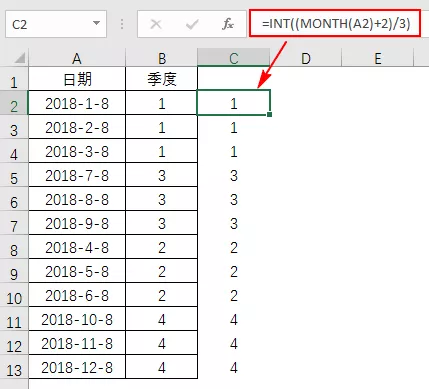Select row 8 header
429x389 pixels.
point(14,247)
